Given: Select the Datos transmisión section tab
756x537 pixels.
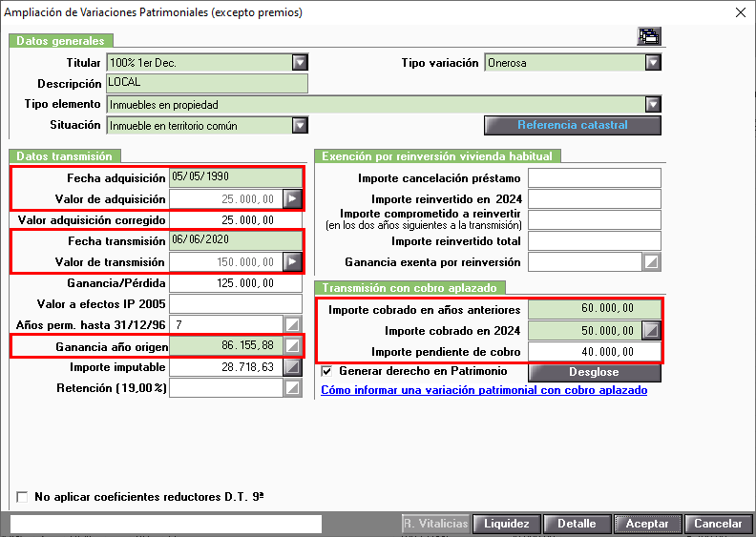Looking at the screenshot, I should (x=65, y=156).
